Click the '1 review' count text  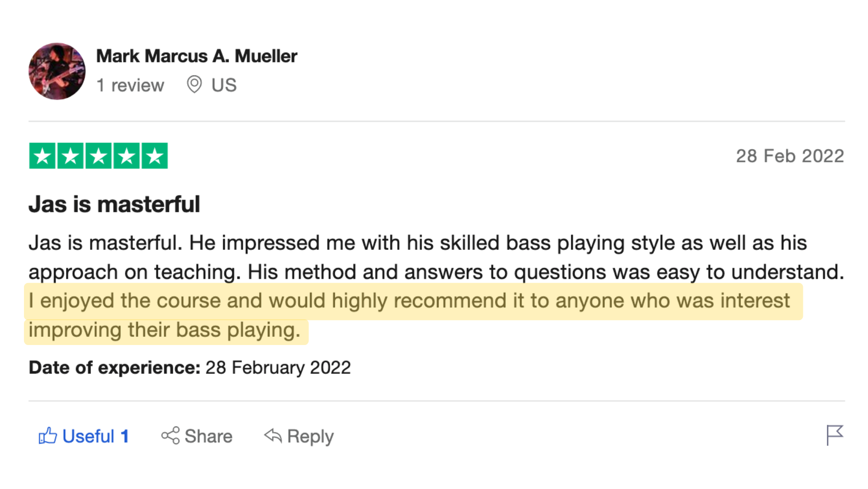click(x=130, y=85)
